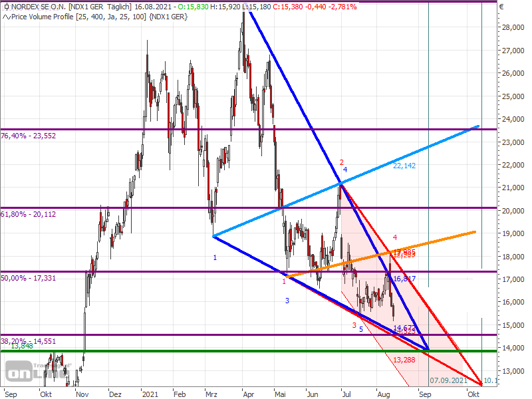Click Jul on the time axis
The height and width of the screenshot is (399, 532).
346,394
